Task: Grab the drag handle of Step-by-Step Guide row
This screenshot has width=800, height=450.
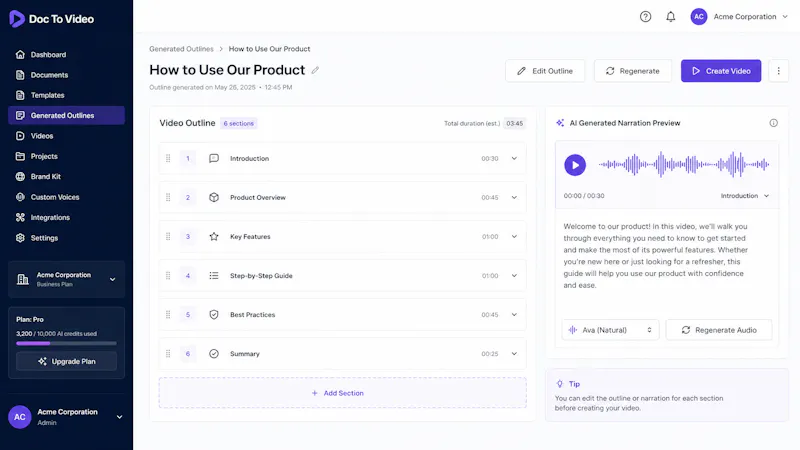Action: (168, 276)
